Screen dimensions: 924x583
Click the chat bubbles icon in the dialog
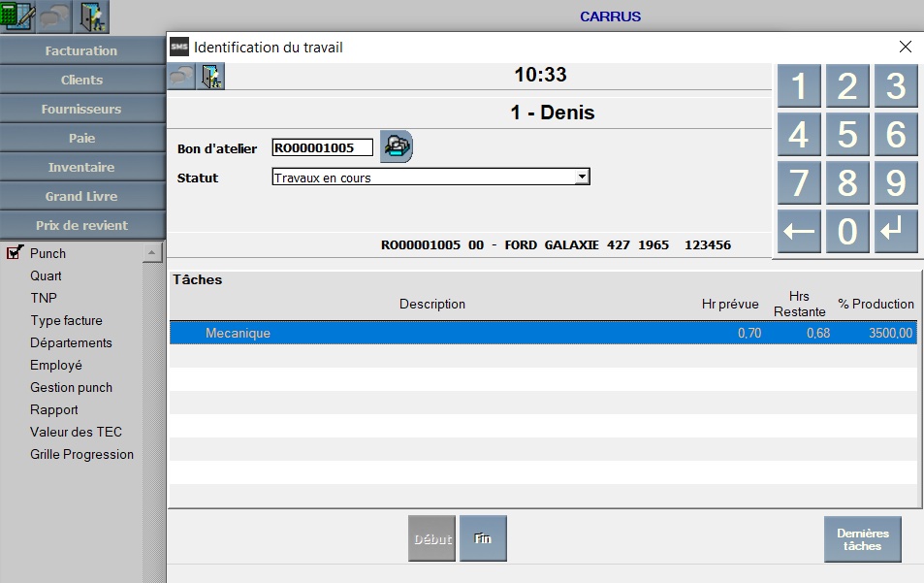(x=181, y=77)
